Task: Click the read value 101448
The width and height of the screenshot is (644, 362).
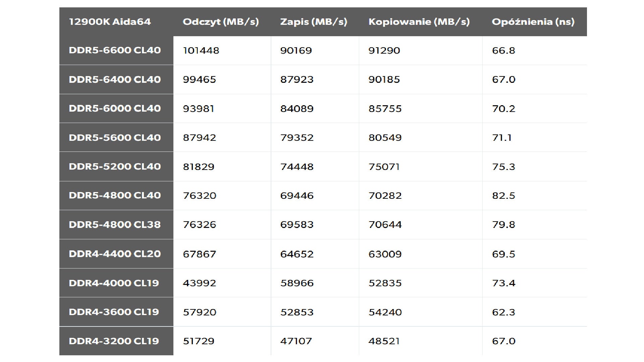Action: pyautogui.click(x=201, y=50)
